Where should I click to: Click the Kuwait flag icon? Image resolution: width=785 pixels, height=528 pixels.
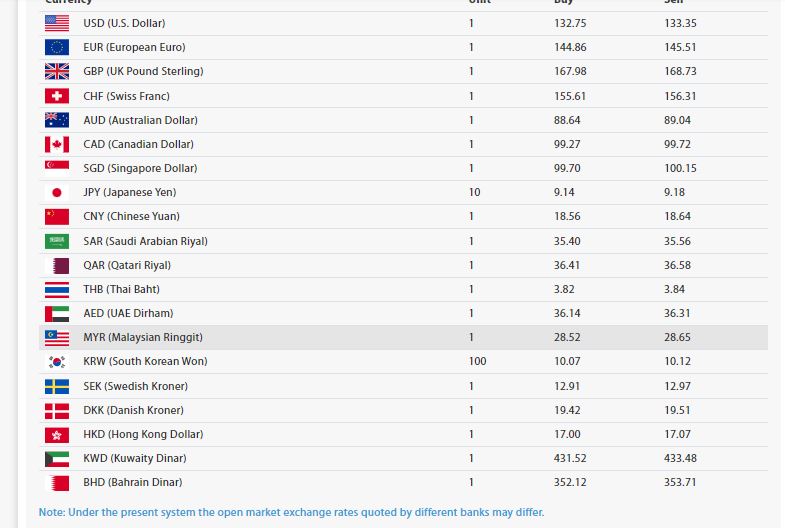[x=57, y=458]
